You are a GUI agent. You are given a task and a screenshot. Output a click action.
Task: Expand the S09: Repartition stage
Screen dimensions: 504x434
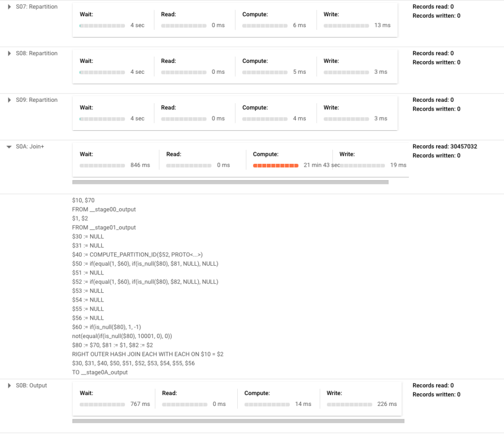[x=9, y=100]
